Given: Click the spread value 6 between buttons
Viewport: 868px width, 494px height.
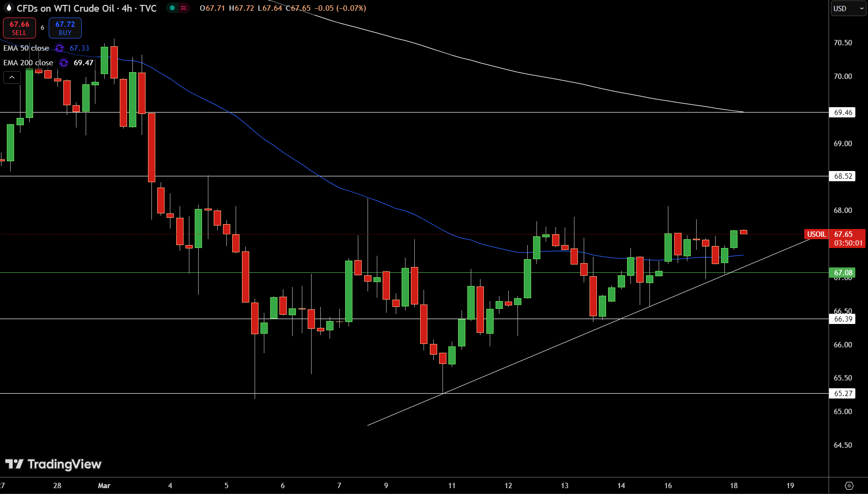Looking at the screenshot, I should (42, 28).
